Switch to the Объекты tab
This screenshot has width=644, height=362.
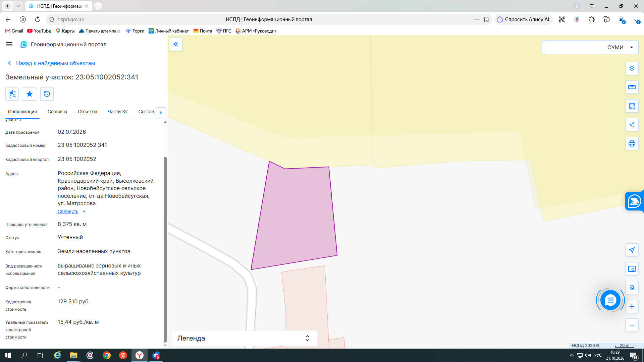[x=87, y=112]
